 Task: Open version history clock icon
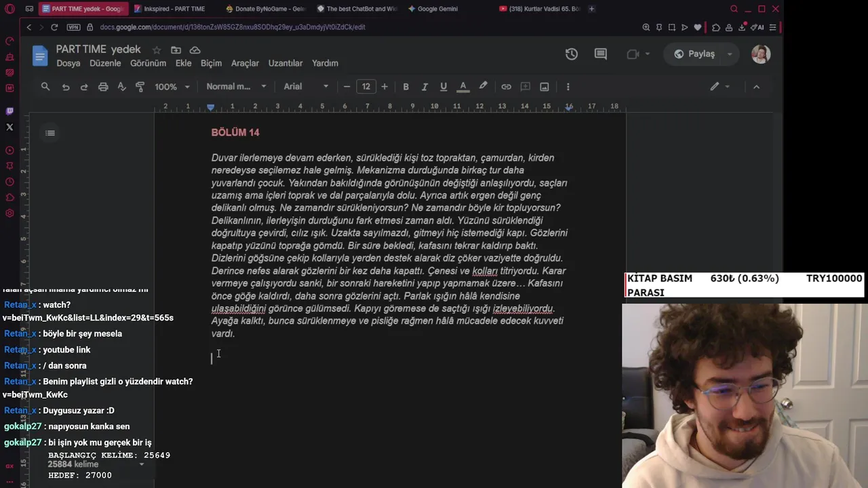coord(572,54)
